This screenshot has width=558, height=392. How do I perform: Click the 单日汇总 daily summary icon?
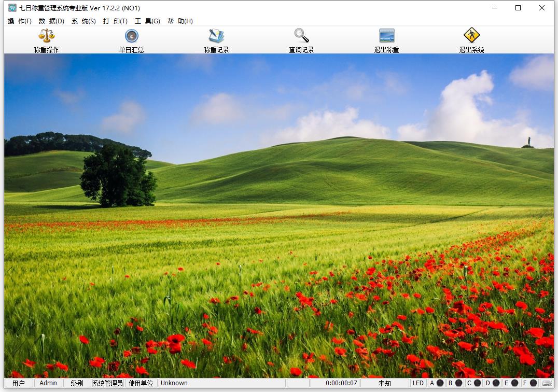(131, 36)
